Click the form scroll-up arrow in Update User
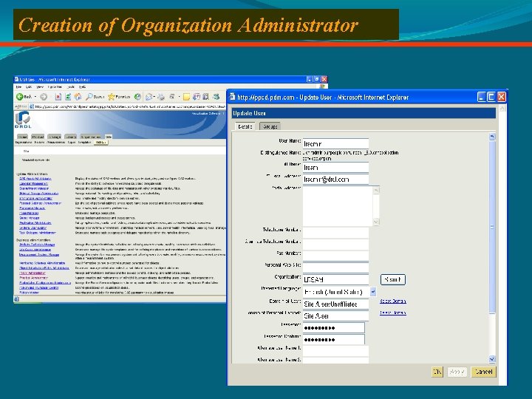Viewport: 532px width, 399px height. pyautogui.click(x=492, y=137)
